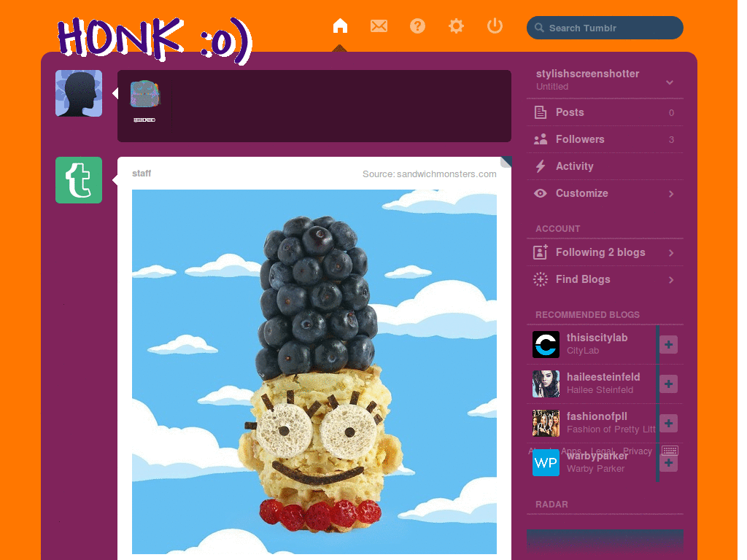Viewport: 747px width, 560px height.
Task: Expand the stylishscreenshotter blog dropdown arrow
Action: pos(670,82)
